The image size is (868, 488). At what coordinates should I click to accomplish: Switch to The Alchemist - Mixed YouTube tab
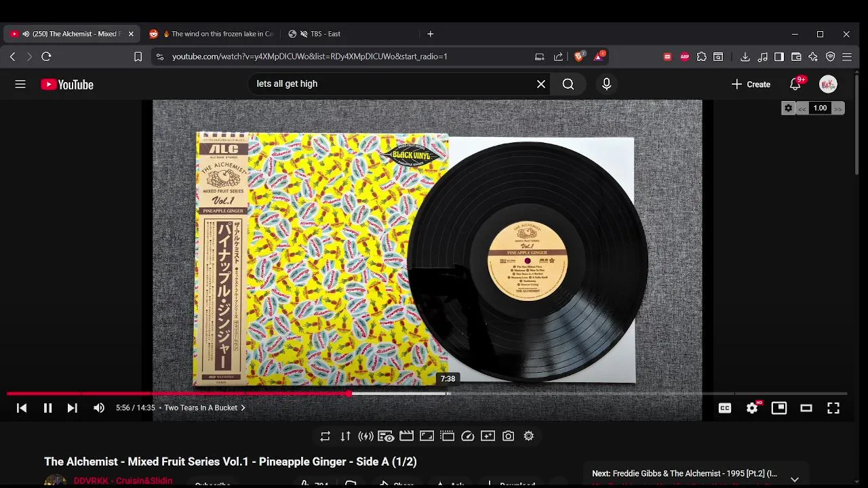pyautogui.click(x=71, y=34)
